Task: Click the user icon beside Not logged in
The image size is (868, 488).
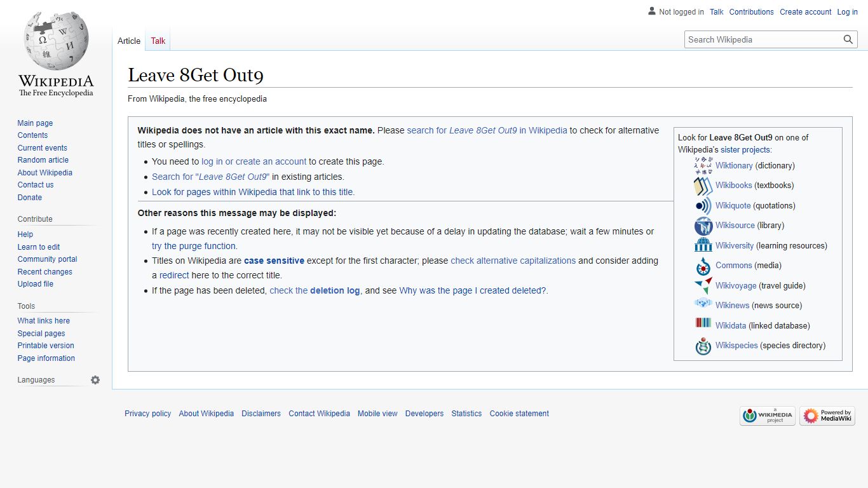Action: tap(652, 11)
